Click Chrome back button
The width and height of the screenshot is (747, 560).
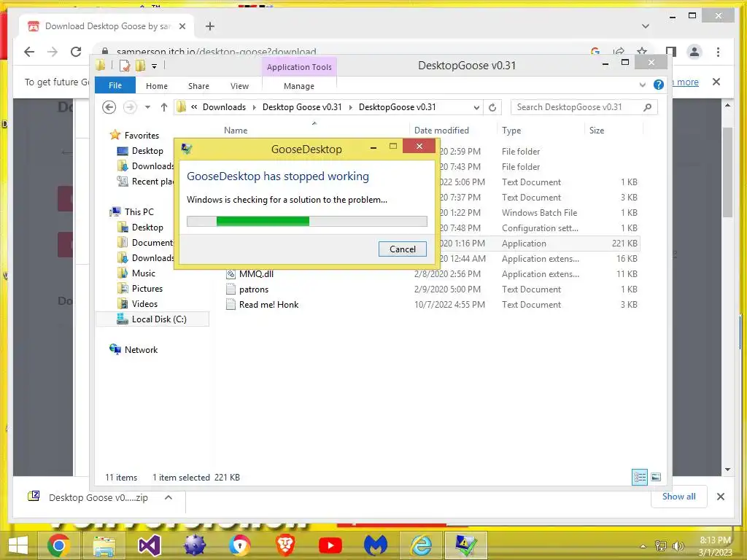[x=29, y=52]
